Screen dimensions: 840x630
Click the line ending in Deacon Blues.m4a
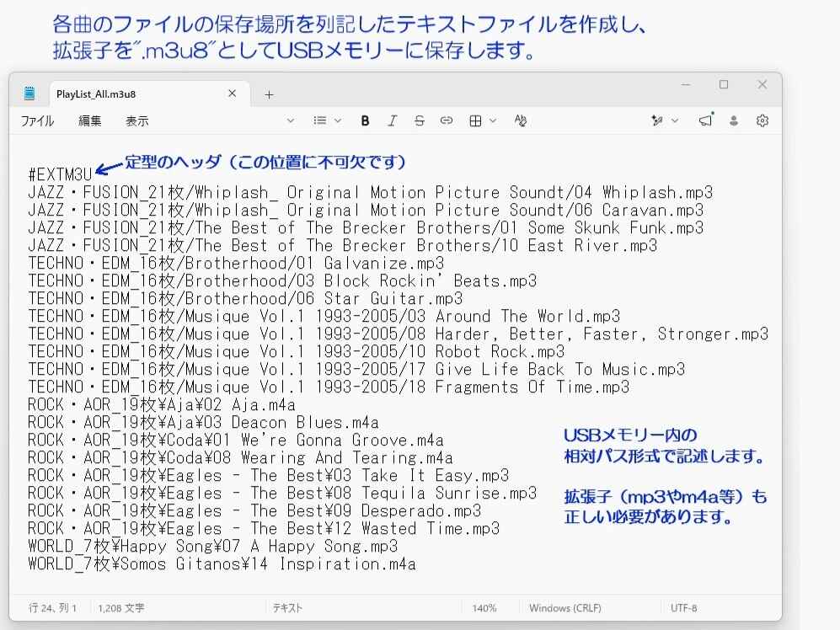(204, 422)
